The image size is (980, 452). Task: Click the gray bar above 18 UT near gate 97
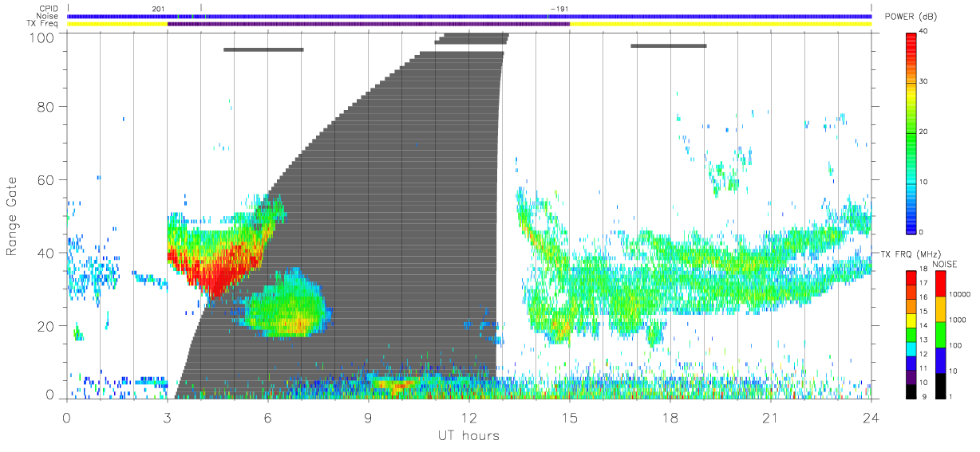tap(669, 45)
